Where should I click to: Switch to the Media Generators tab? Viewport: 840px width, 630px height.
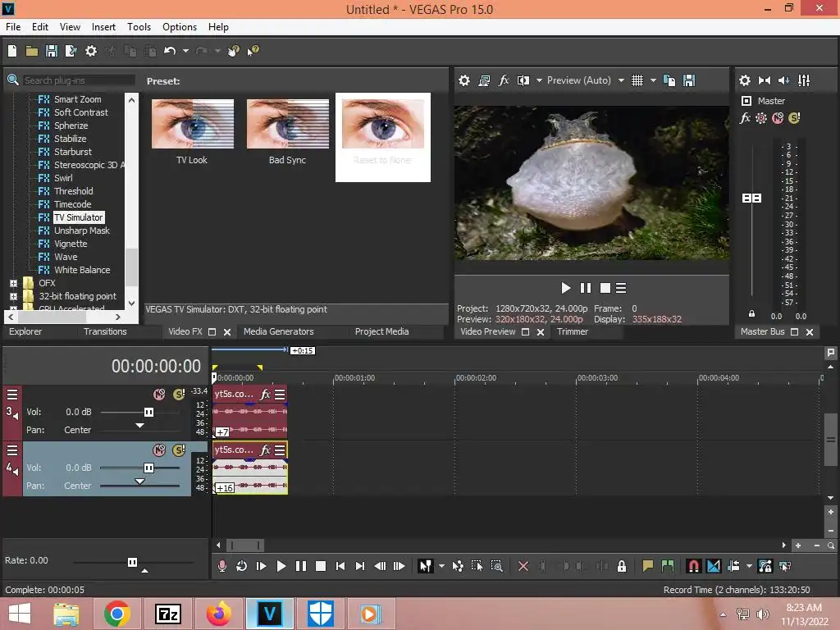[278, 331]
